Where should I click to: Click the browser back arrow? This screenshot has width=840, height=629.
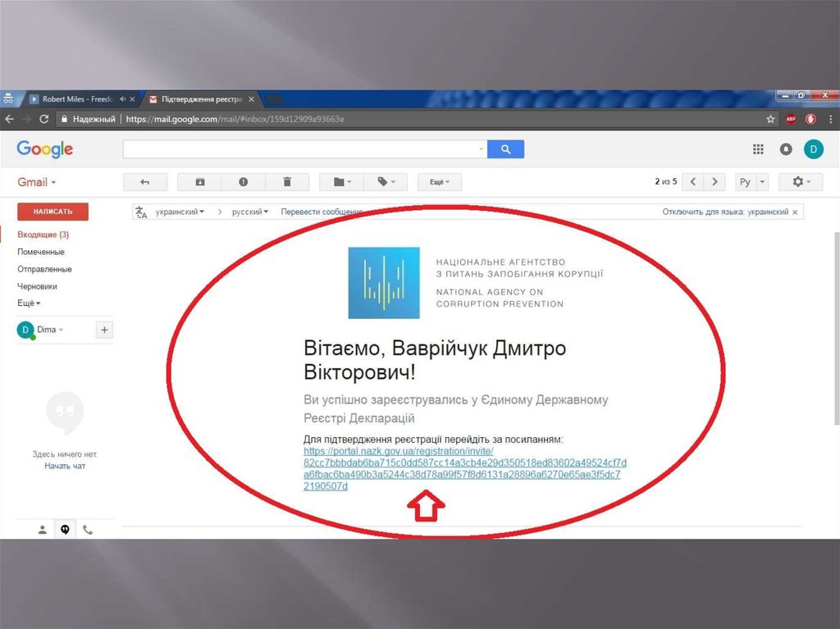(9, 119)
